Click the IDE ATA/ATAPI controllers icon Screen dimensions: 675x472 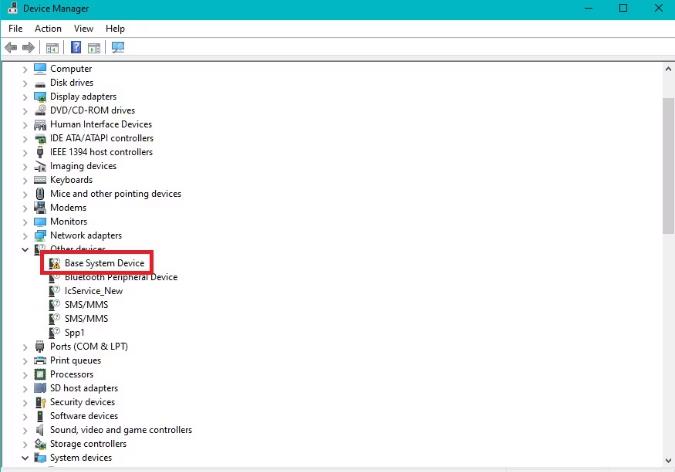pos(40,138)
